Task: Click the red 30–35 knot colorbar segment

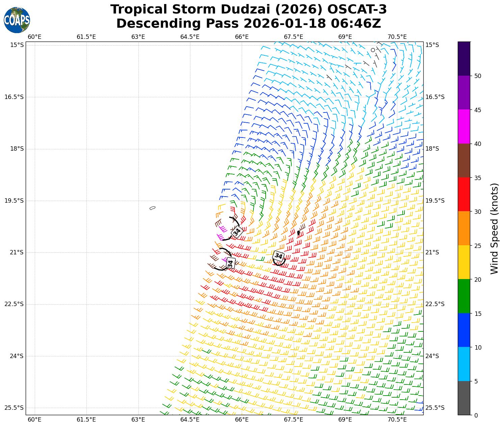Action: pyautogui.click(x=464, y=194)
